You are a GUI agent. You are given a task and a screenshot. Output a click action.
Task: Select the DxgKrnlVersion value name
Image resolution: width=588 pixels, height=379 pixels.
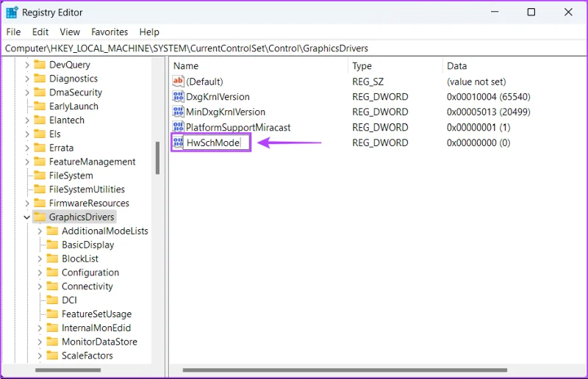218,97
